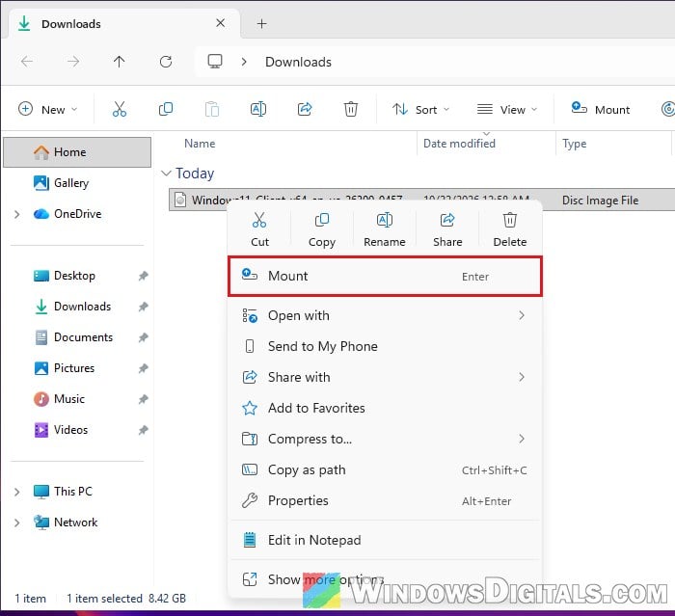Open the 'Compress to...' submenu

pyautogui.click(x=385, y=439)
